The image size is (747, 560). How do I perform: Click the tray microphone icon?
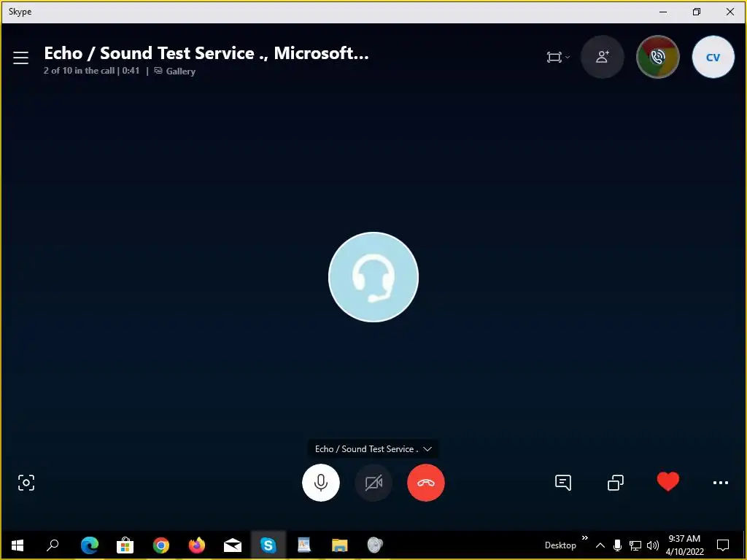[617, 545]
